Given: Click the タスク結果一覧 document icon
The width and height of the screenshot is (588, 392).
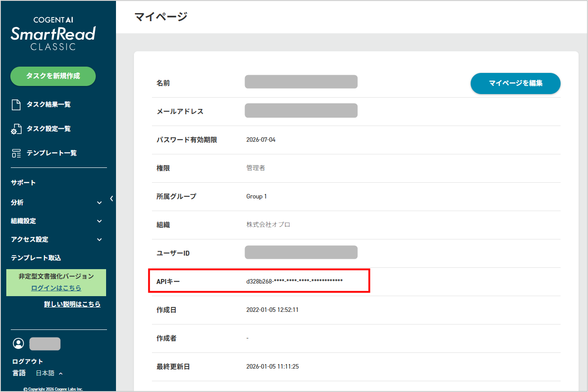Looking at the screenshot, I should pyautogui.click(x=17, y=104).
